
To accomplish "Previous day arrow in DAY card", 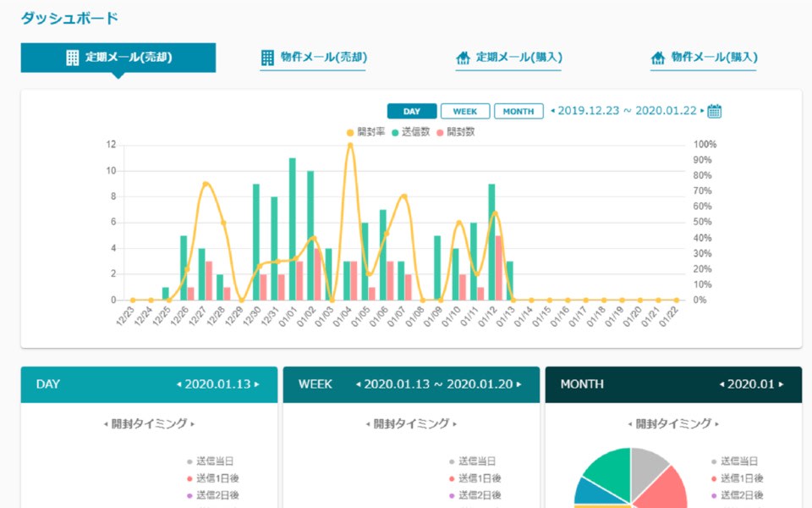I will tap(179, 384).
